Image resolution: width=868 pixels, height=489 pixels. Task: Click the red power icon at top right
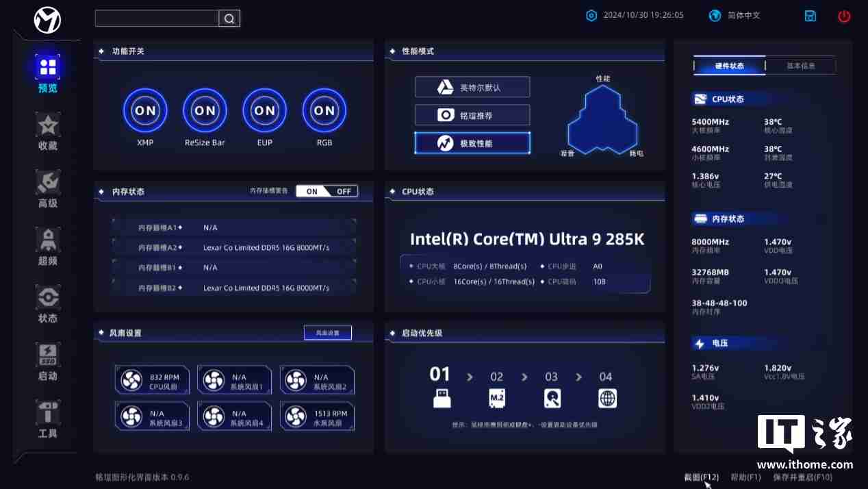point(844,16)
